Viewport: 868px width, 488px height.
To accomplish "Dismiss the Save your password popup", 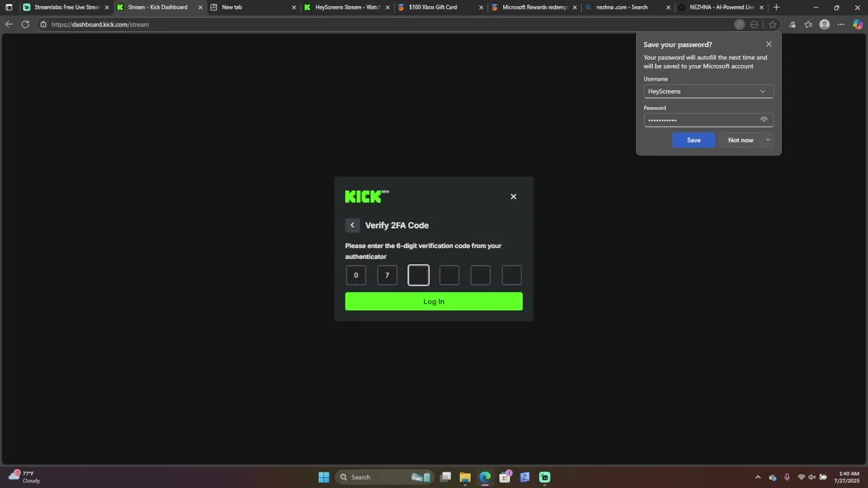I will tap(769, 44).
